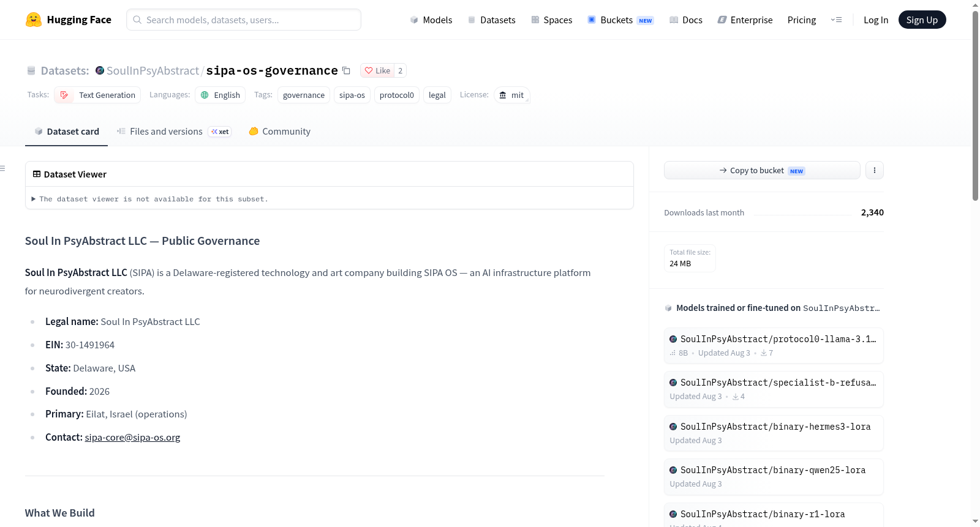The image size is (980, 527).
Task: Open the more options kebab menu
Action: pos(875,170)
